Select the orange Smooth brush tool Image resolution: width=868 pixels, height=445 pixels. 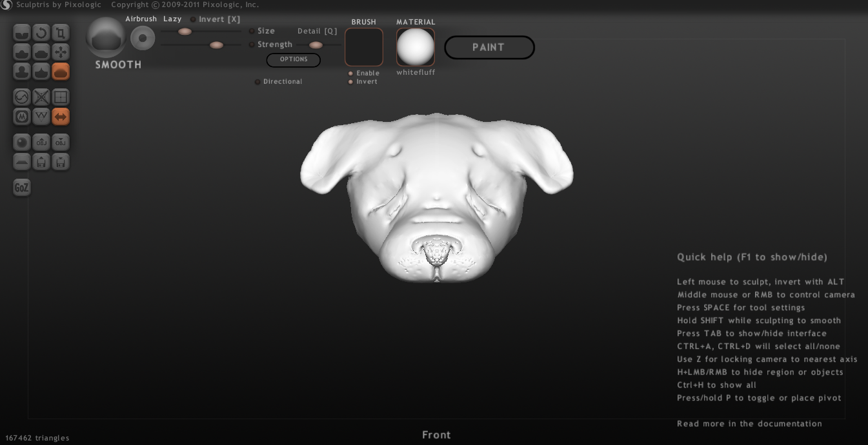coord(61,71)
